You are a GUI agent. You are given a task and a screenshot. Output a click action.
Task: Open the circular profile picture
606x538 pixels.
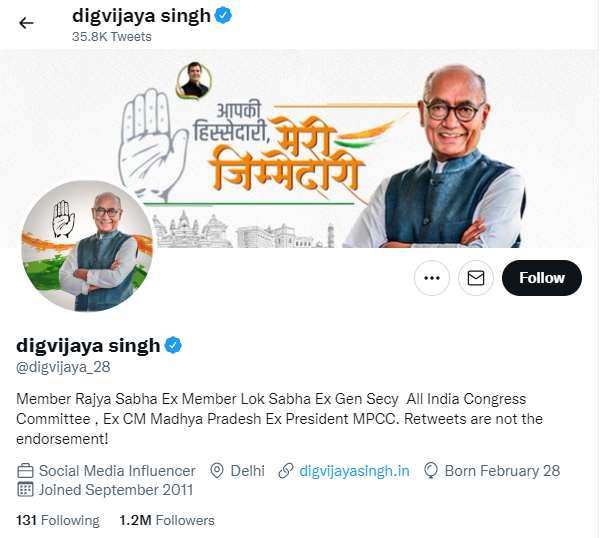pos(87,246)
